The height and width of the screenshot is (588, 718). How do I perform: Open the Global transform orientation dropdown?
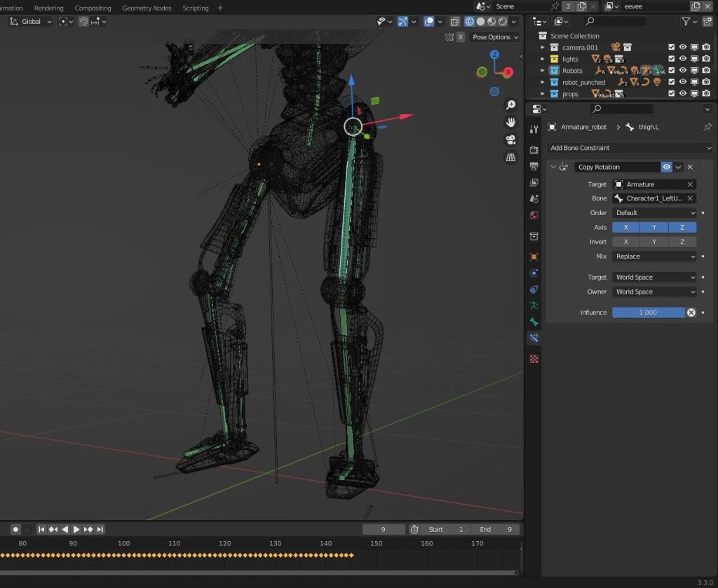coord(30,22)
